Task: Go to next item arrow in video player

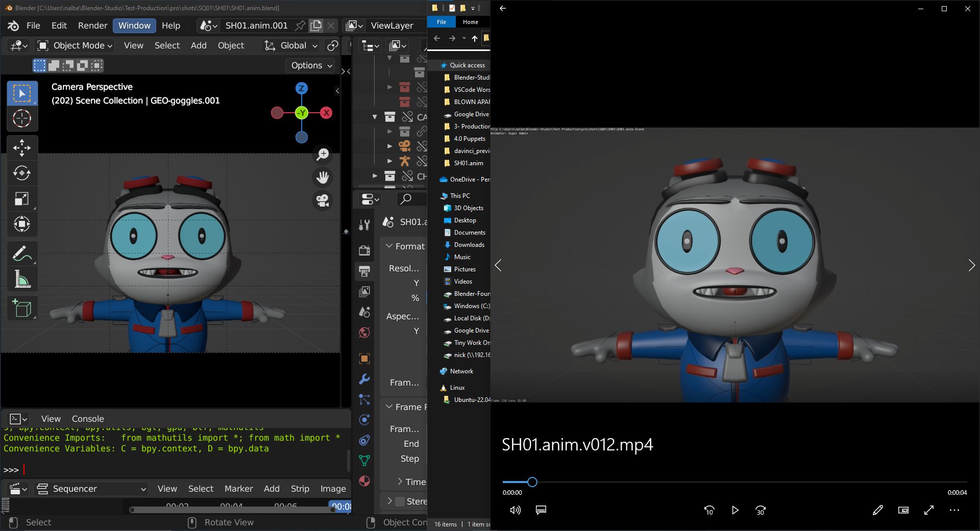Action: click(x=971, y=265)
